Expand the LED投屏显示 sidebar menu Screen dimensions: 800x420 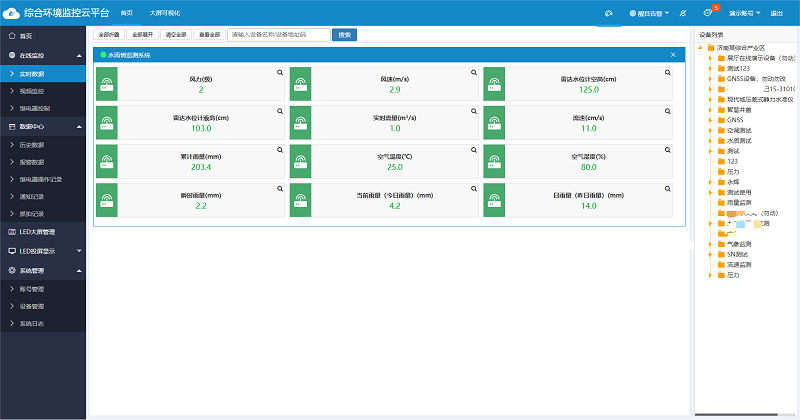(x=45, y=251)
